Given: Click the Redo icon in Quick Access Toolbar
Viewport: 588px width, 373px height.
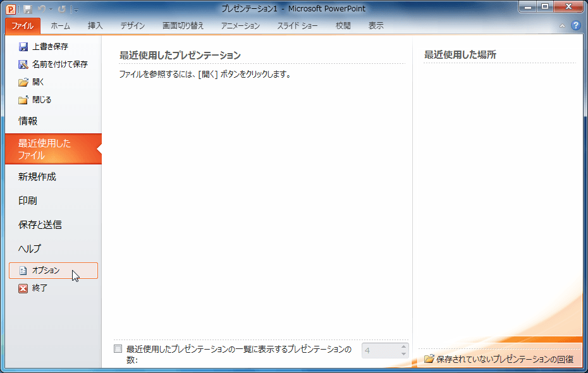Looking at the screenshot, I should click(62, 9).
